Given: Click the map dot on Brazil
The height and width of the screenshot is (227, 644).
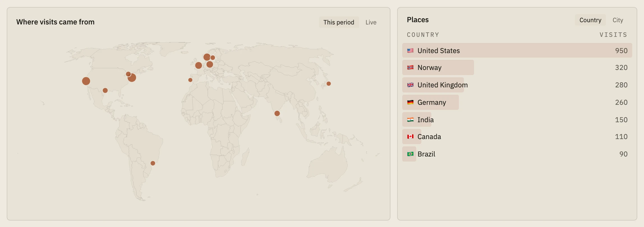Looking at the screenshot, I should (153, 163).
